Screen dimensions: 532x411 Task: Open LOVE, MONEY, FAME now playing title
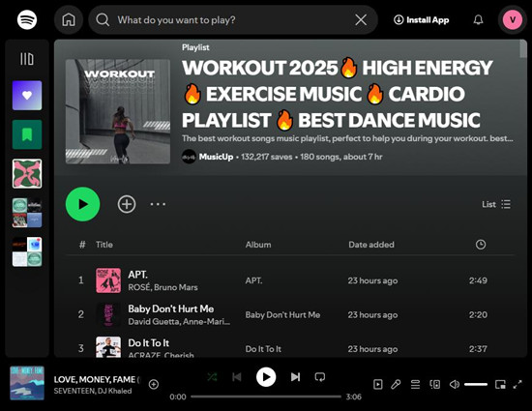pos(97,379)
